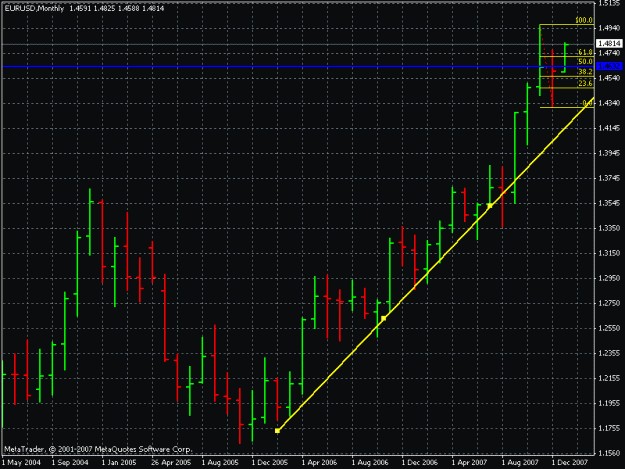
Task: Click the 1 Apr 2007 date label
Action: (470, 463)
